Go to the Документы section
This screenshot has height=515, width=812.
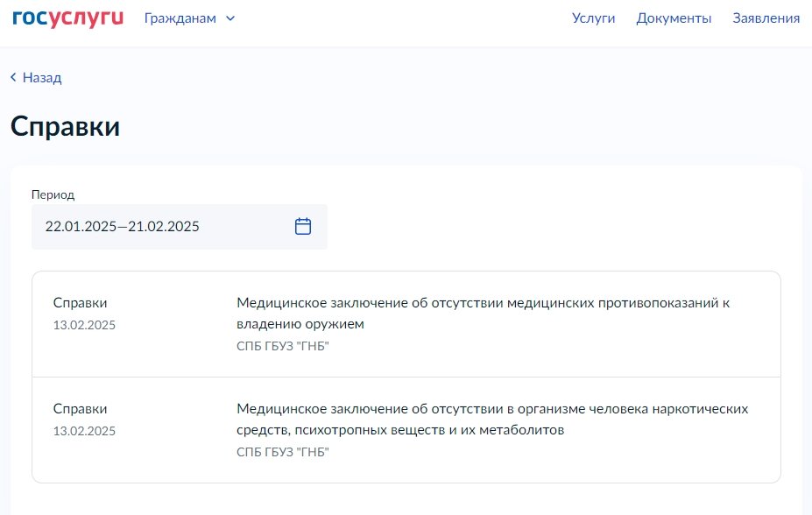pyautogui.click(x=674, y=18)
